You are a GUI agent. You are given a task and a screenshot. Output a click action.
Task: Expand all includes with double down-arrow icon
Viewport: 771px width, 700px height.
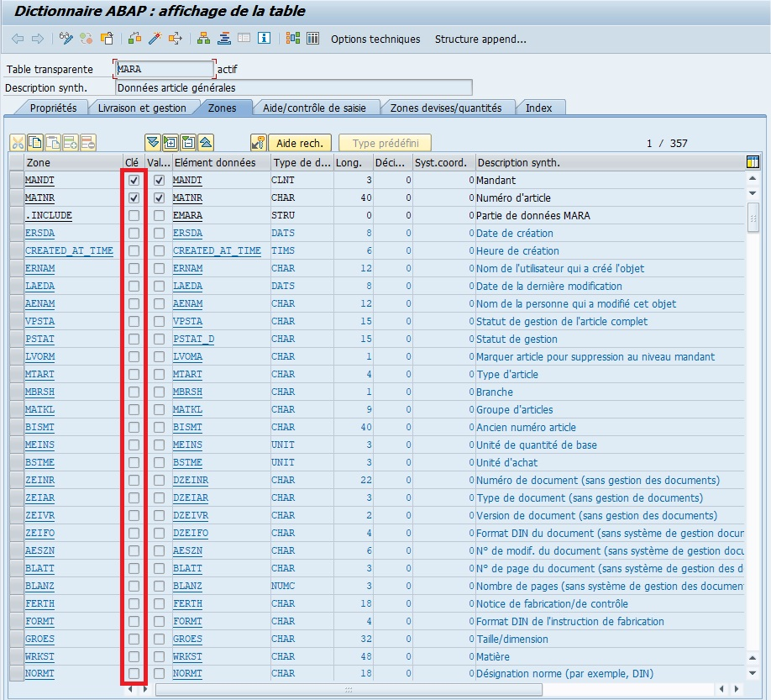152,143
